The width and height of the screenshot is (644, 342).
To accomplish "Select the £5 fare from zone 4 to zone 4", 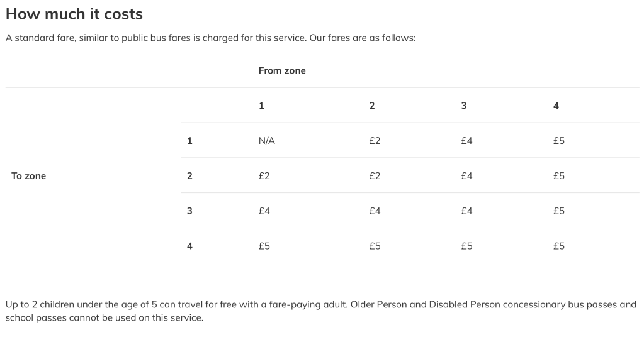I will tap(559, 246).
